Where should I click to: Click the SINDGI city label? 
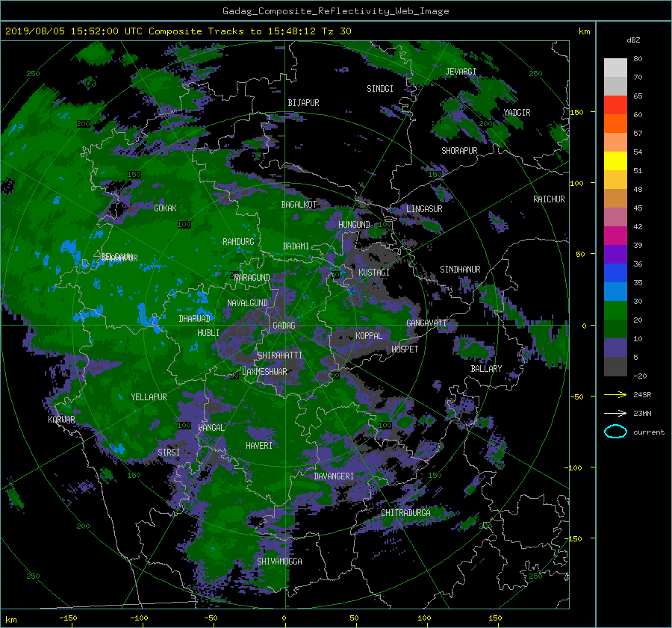click(x=380, y=89)
